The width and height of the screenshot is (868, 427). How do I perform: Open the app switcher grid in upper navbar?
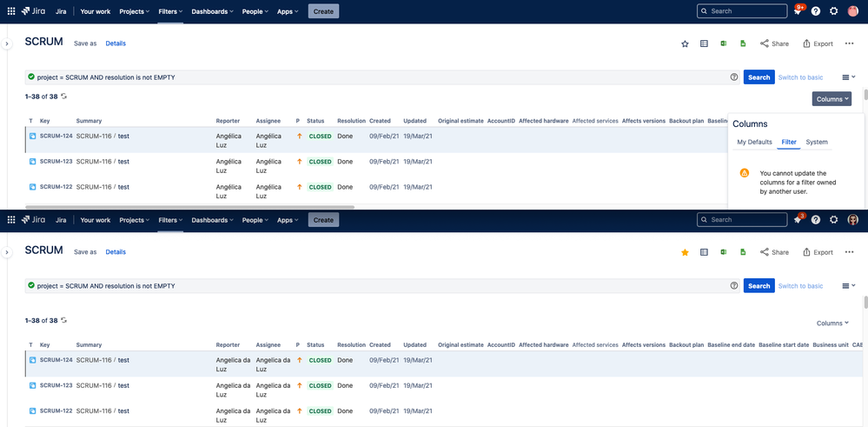(x=11, y=11)
